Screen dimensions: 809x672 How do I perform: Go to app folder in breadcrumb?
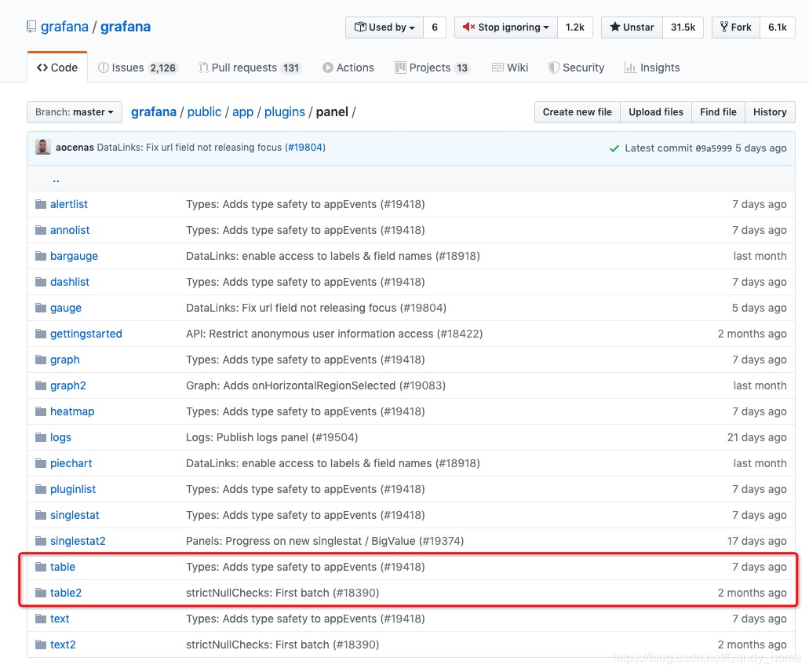(x=243, y=112)
